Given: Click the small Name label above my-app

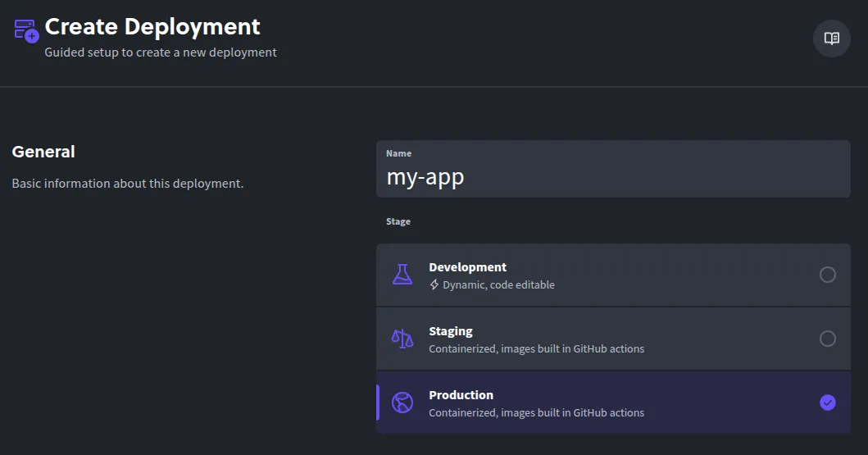Looking at the screenshot, I should click(398, 153).
